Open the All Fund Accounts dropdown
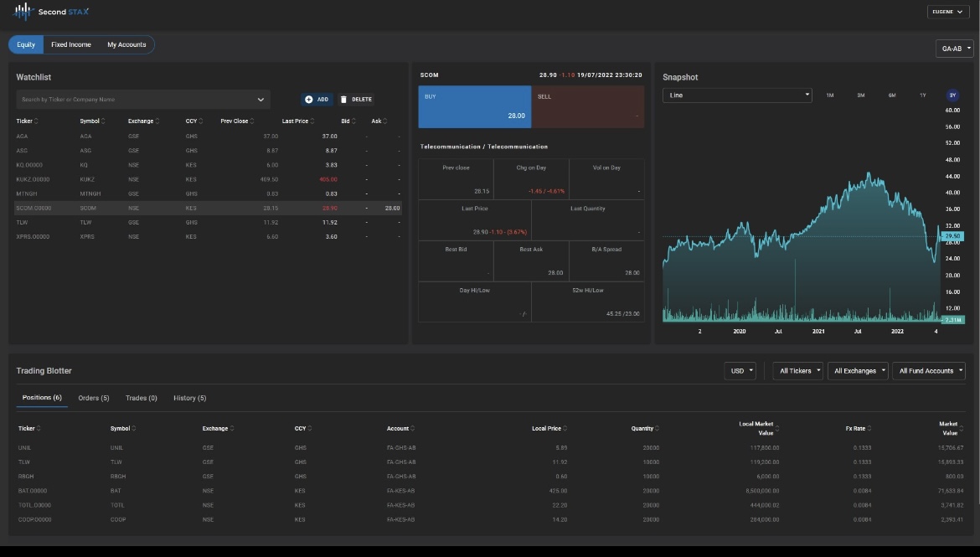Image resolution: width=980 pixels, height=557 pixels. pyautogui.click(x=928, y=370)
